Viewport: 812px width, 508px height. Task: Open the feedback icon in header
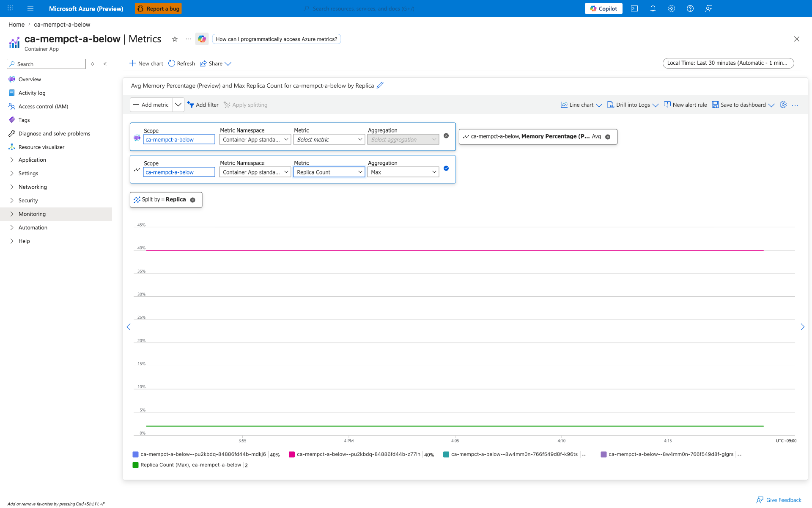[x=709, y=8]
